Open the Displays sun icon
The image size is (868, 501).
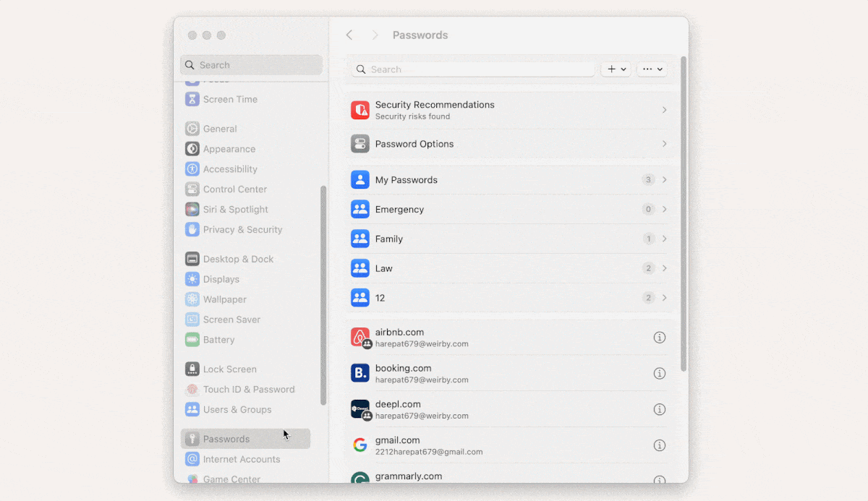click(192, 279)
